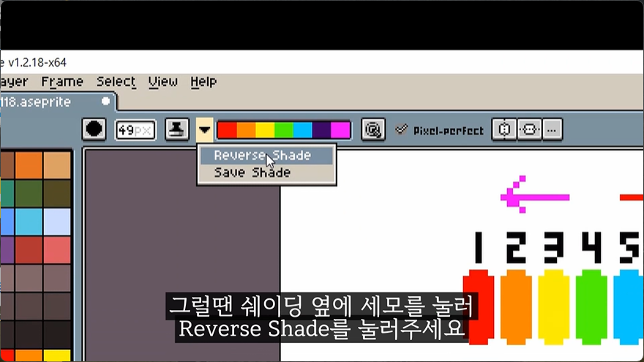
Task: Select the dark red palette swatch
Action: [x=29, y=250]
